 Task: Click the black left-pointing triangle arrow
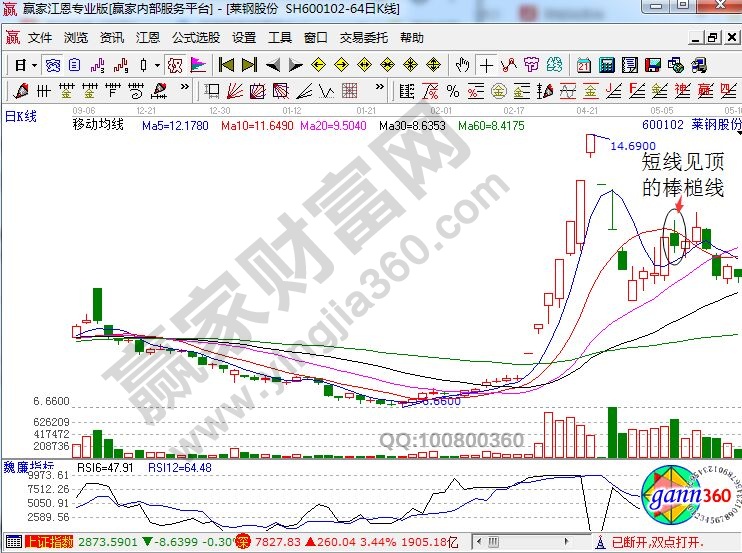click(x=272, y=65)
